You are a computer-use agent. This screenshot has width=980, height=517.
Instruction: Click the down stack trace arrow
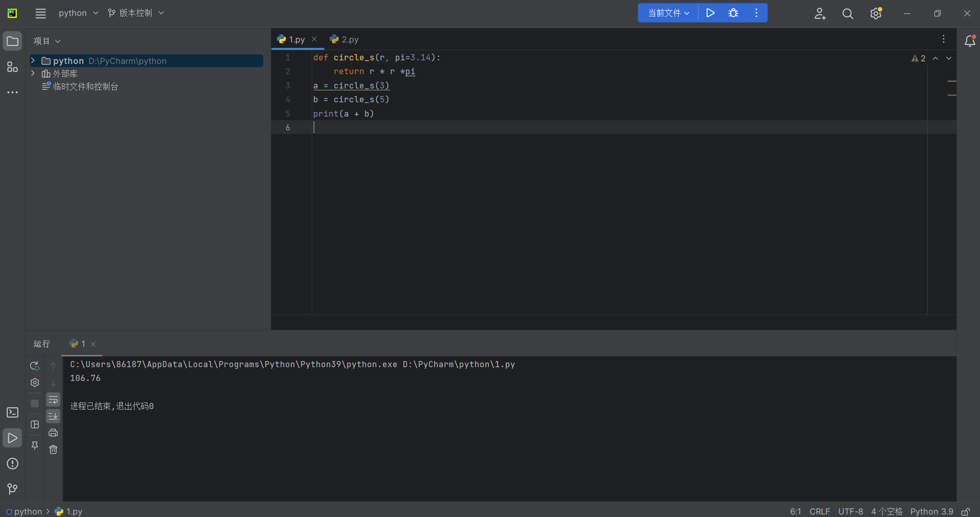click(53, 383)
